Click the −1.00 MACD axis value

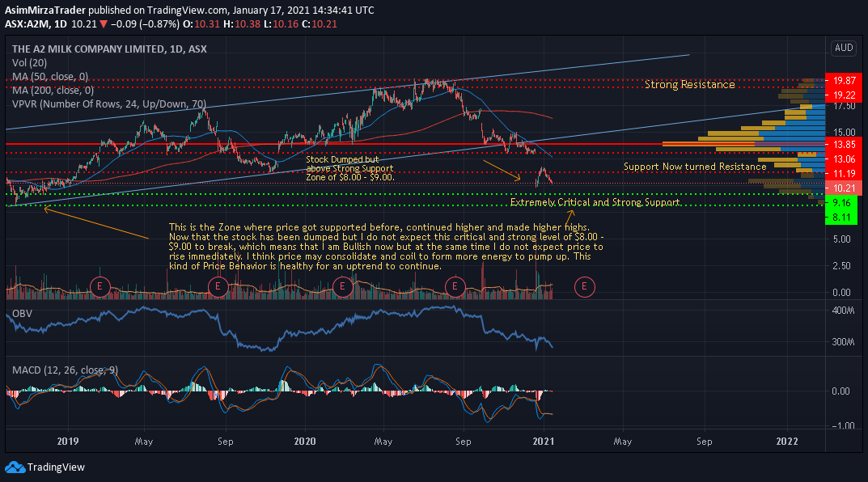point(843,426)
